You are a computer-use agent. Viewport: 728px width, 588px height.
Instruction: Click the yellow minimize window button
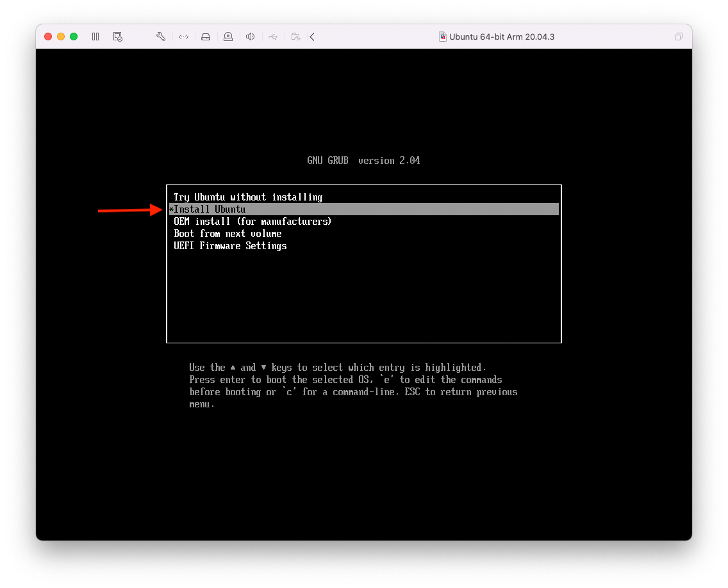[x=61, y=37]
